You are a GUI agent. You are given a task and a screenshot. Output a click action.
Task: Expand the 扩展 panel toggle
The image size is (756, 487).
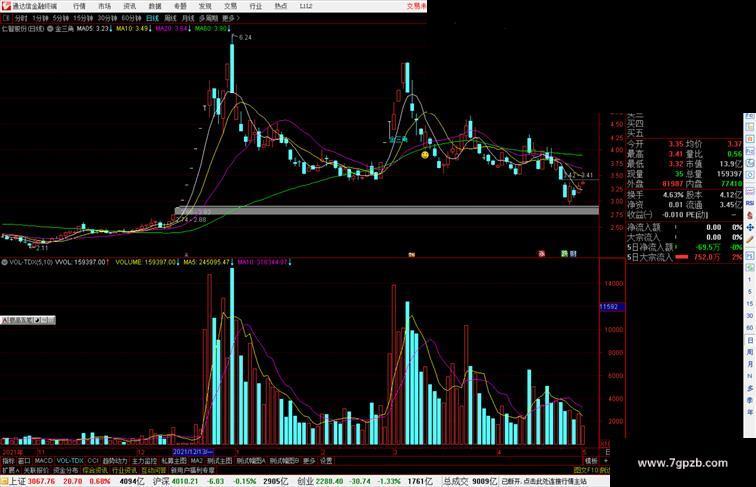pyautogui.click(x=10, y=470)
